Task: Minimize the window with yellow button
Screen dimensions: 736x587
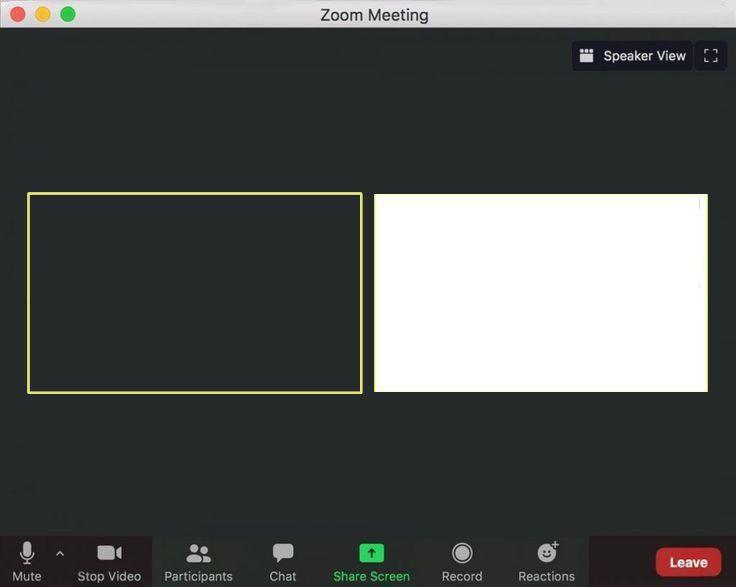Action: click(42, 14)
